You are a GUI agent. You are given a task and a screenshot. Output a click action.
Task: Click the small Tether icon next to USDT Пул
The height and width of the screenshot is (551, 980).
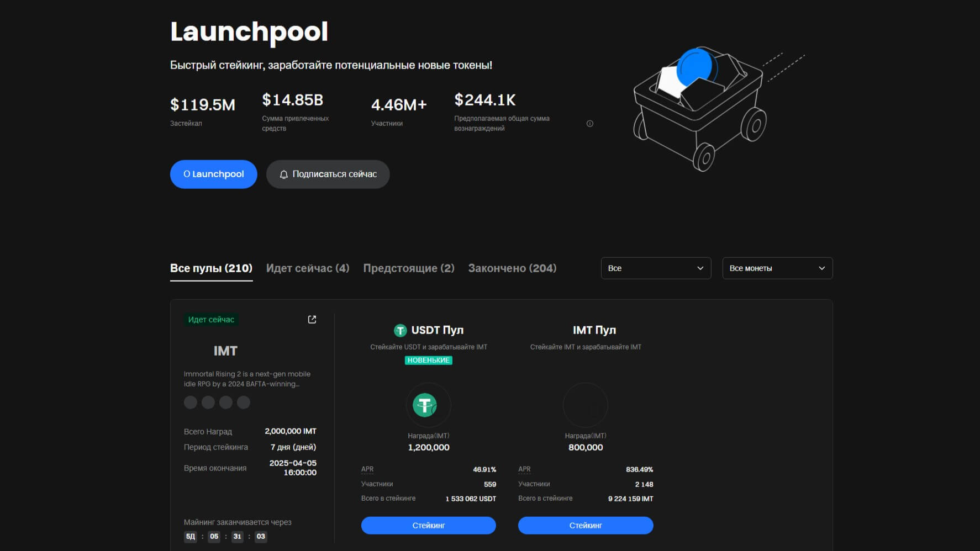click(x=400, y=330)
